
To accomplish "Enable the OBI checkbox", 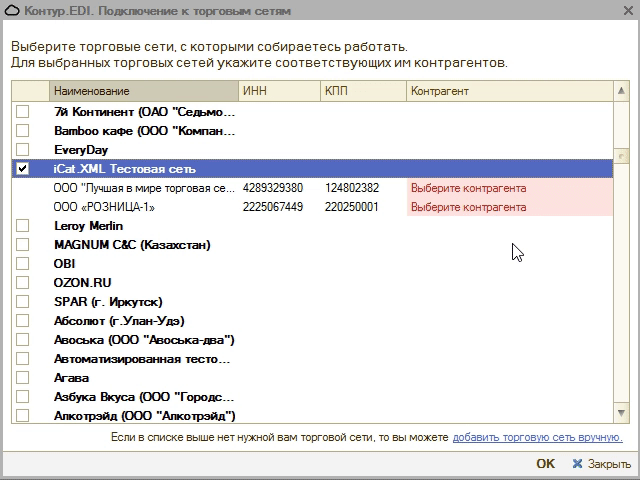I will (x=22, y=263).
